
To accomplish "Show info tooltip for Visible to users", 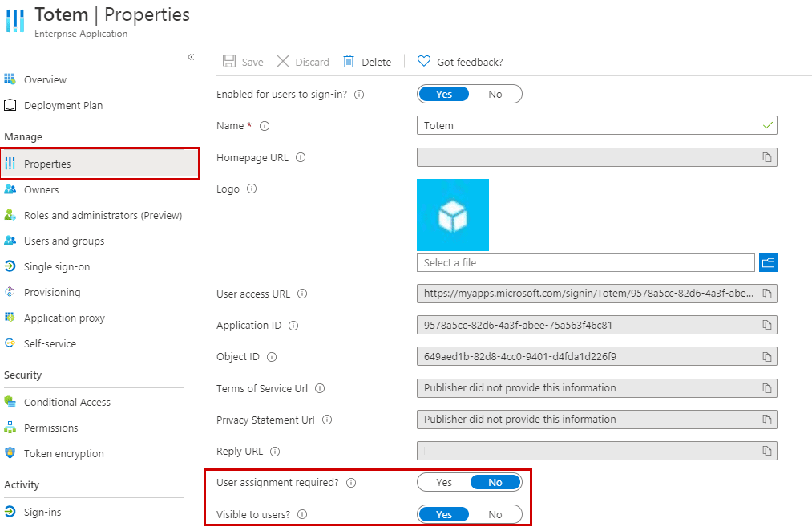I will [302, 514].
